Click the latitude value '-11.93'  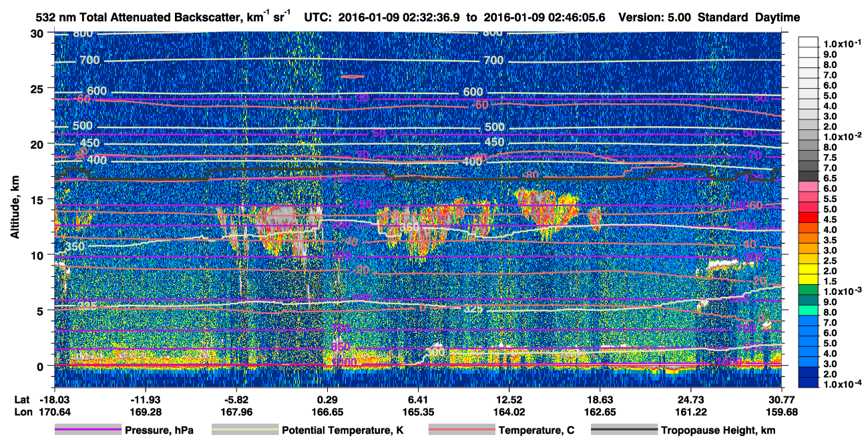pos(145,400)
